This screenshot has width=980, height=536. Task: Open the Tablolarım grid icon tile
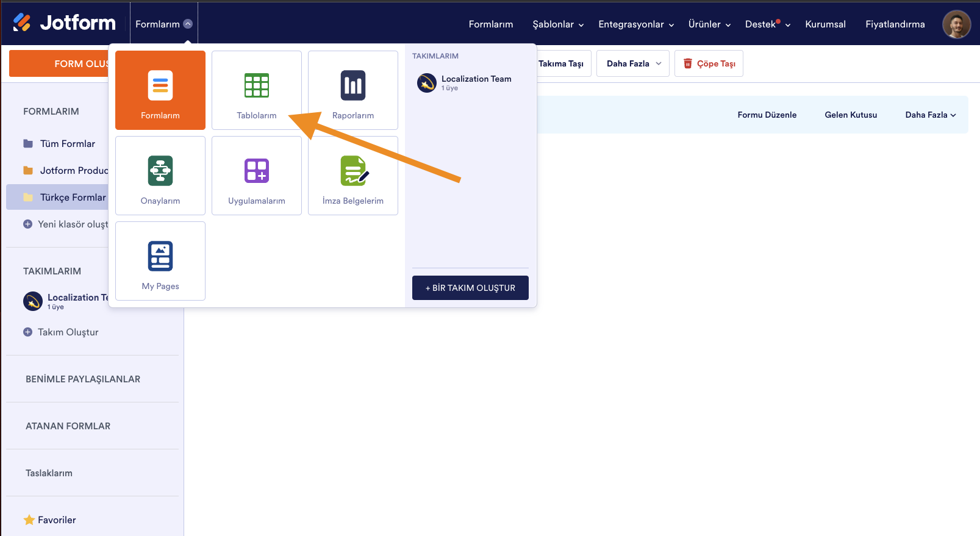click(257, 85)
